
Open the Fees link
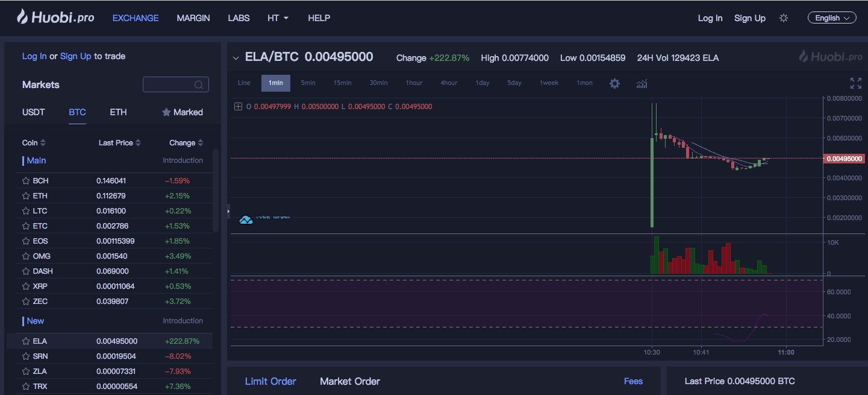(633, 381)
